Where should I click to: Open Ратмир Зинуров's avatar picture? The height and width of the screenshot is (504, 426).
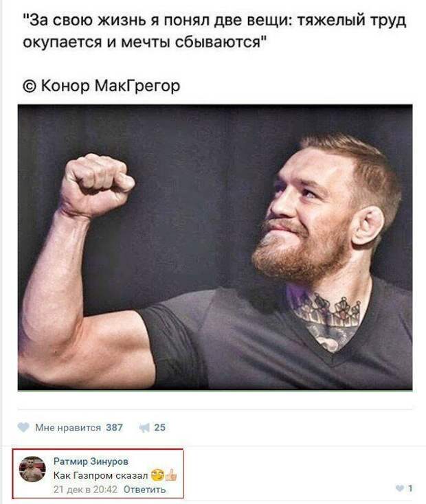point(32,469)
